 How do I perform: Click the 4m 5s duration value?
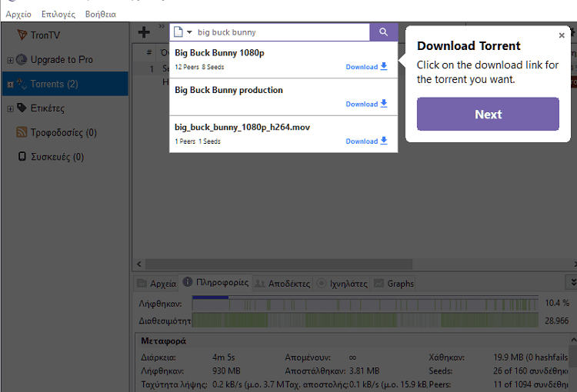pos(223,357)
